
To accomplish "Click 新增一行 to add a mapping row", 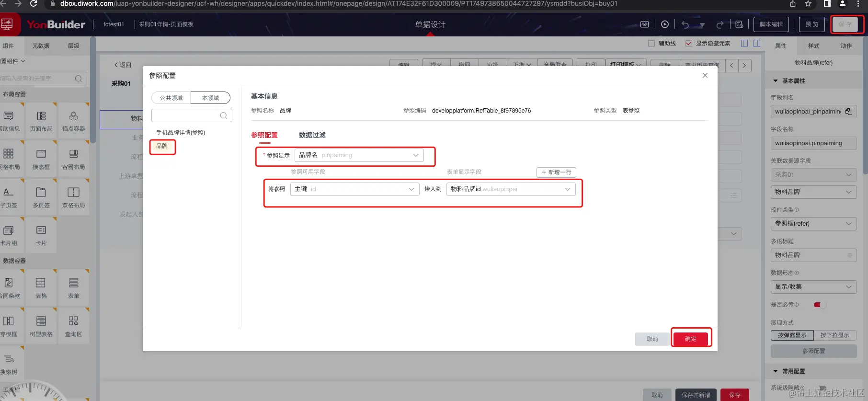I will click(x=556, y=172).
